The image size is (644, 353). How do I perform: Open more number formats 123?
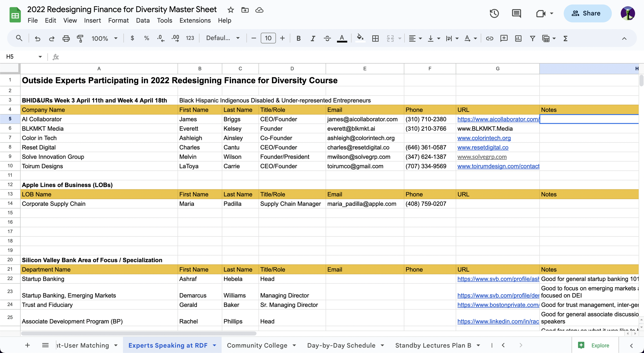[190, 38]
